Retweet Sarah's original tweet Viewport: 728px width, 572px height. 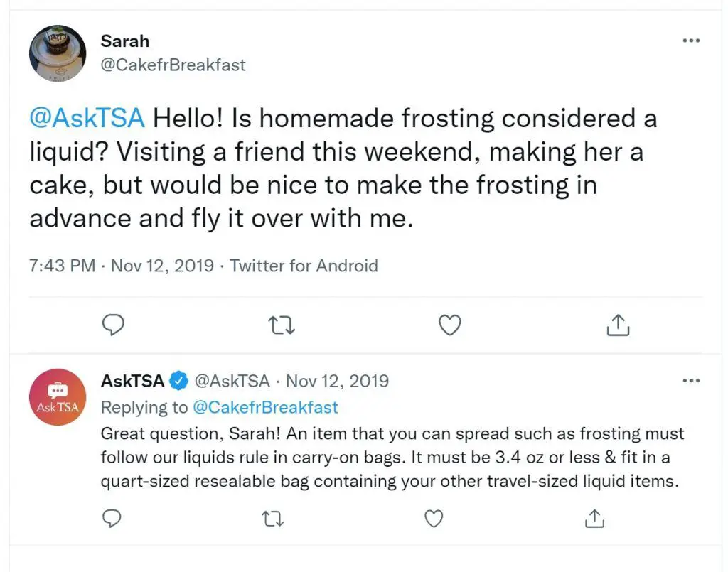pos(282,325)
